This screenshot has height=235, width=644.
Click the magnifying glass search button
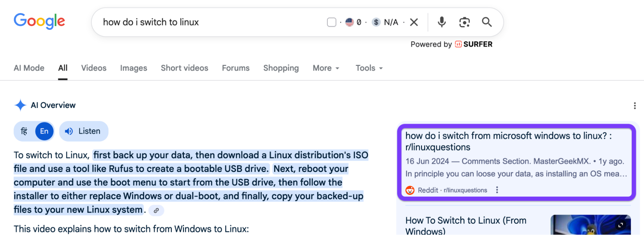[486, 22]
